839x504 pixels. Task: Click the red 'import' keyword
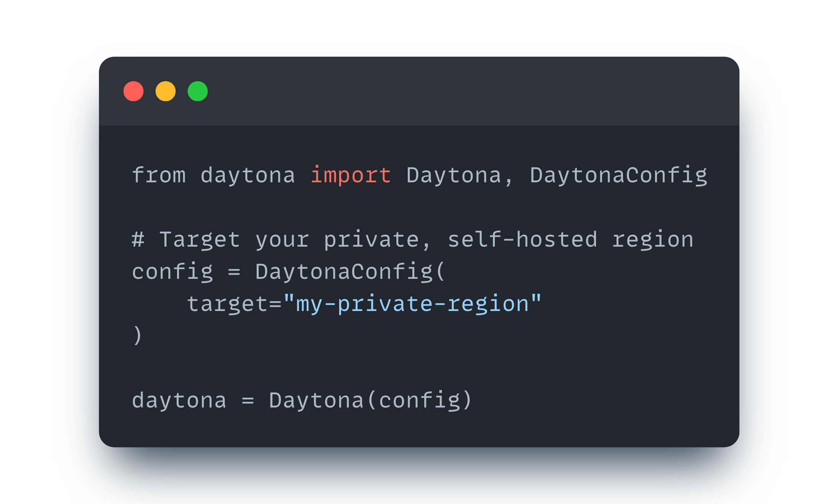click(351, 175)
